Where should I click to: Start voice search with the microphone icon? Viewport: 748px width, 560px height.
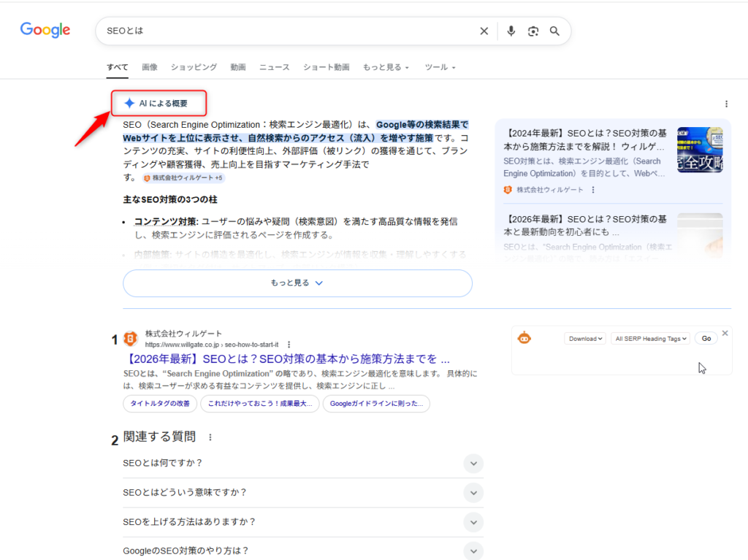pos(511,31)
